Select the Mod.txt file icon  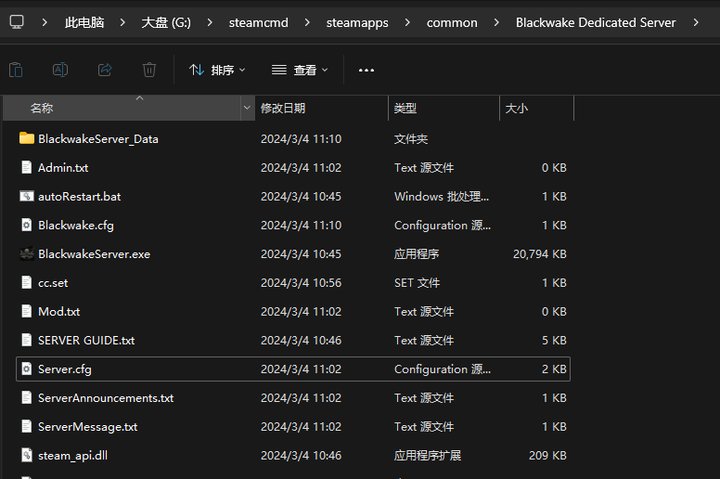coord(27,311)
